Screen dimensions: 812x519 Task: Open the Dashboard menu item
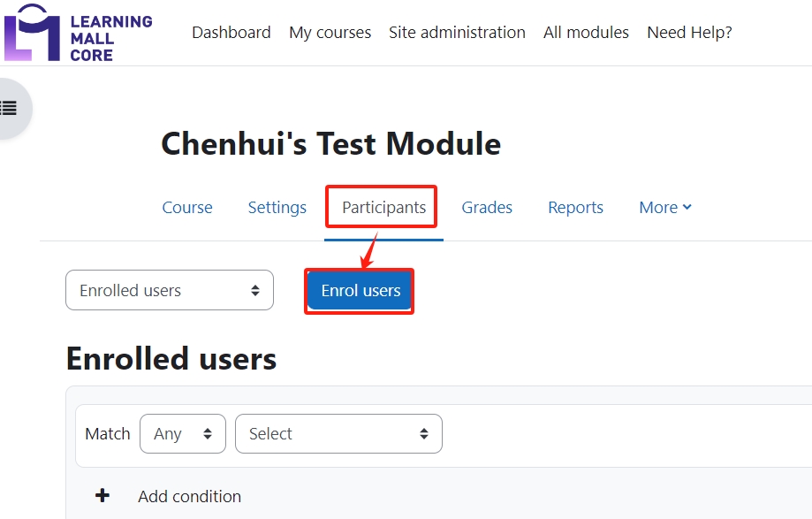coord(231,32)
